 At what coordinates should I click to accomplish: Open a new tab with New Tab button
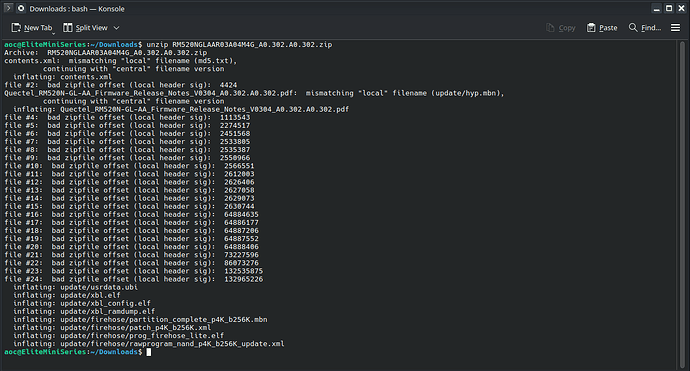[31, 28]
